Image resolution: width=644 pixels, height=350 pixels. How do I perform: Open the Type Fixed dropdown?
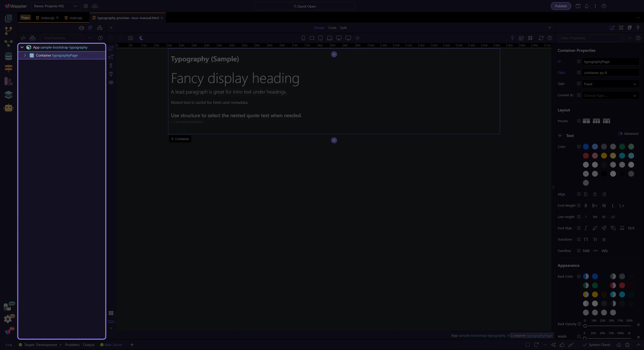click(x=610, y=84)
